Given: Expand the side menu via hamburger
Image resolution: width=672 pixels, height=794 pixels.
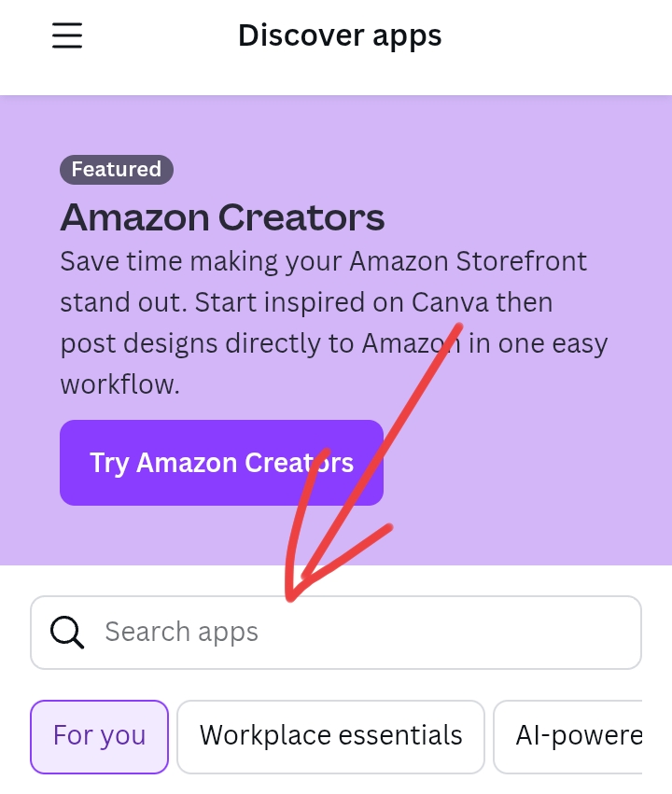Looking at the screenshot, I should point(67,35).
